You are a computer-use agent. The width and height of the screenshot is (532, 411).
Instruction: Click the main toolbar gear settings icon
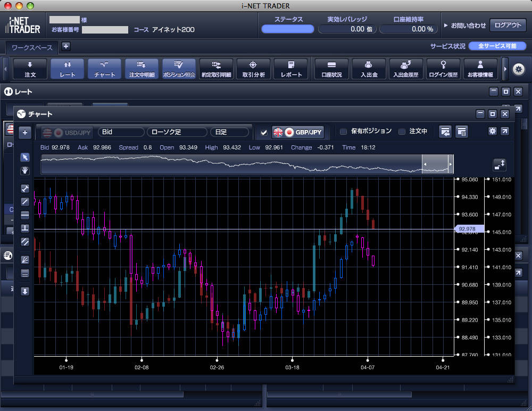point(518,69)
